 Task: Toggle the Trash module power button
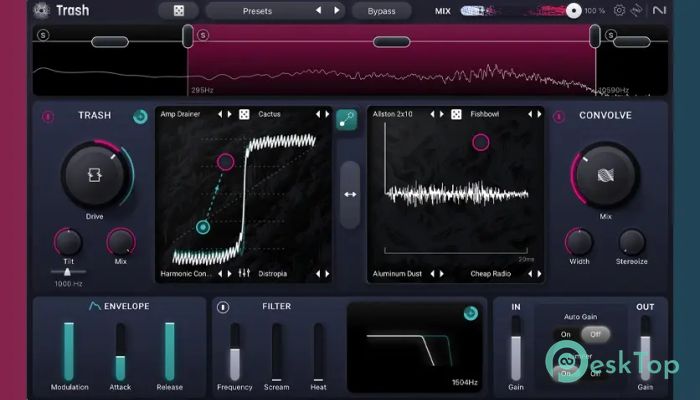tap(46, 116)
